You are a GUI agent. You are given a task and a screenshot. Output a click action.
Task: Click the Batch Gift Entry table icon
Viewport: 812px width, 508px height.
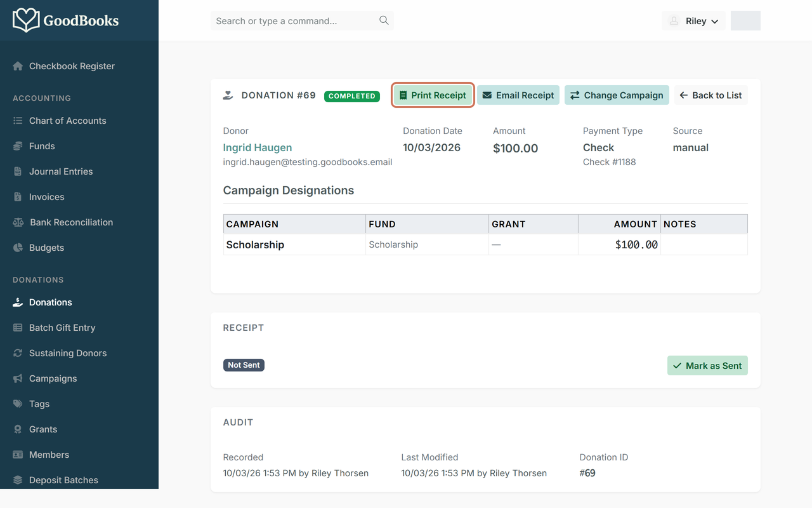pyautogui.click(x=18, y=328)
